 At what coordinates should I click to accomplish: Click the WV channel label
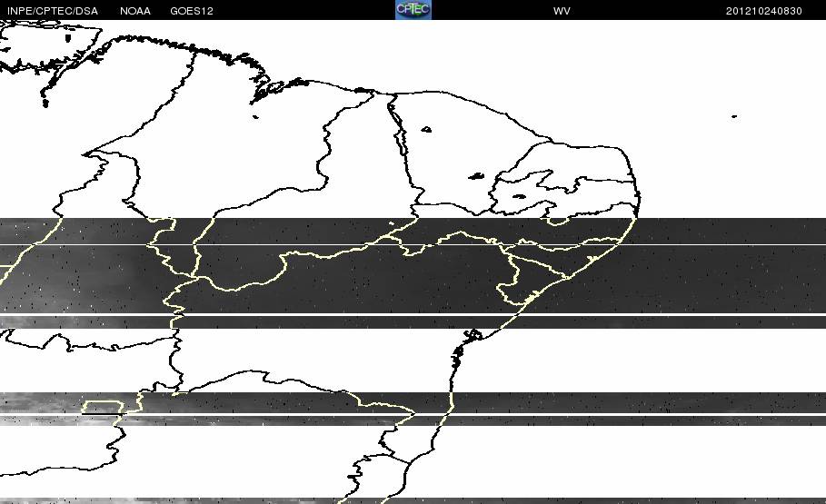pos(562,11)
